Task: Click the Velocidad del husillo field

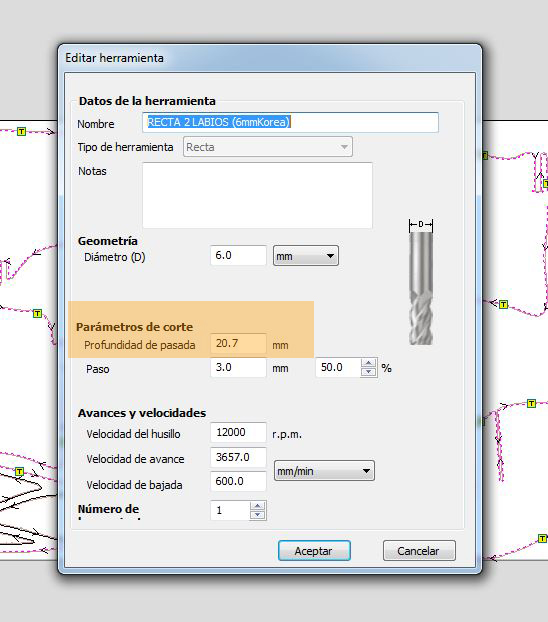Action: pyautogui.click(x=238, y=432)
